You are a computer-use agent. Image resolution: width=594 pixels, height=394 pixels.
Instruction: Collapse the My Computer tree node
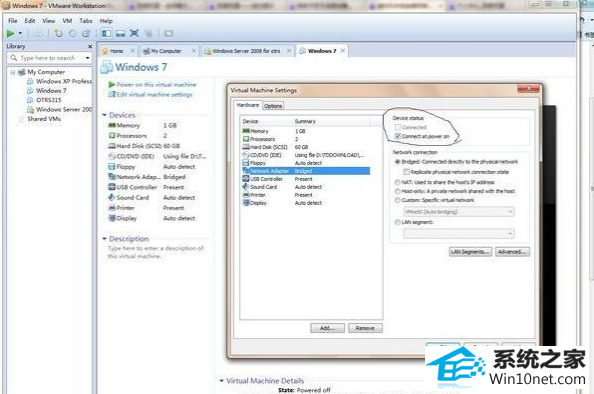click(x=13, y=72)
